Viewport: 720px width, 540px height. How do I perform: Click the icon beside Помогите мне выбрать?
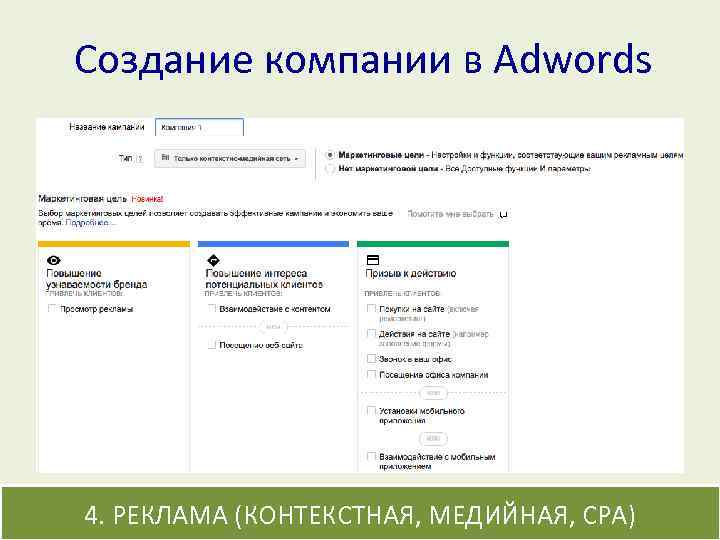click(504, 214)
